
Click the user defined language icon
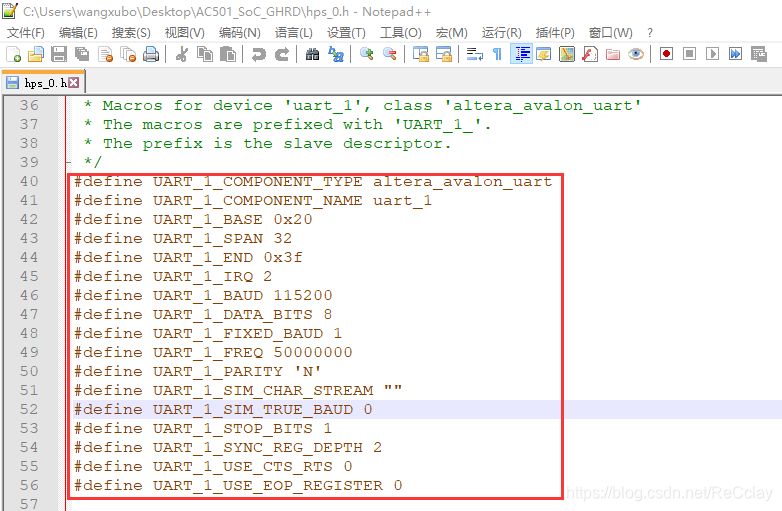click(544, 54)
